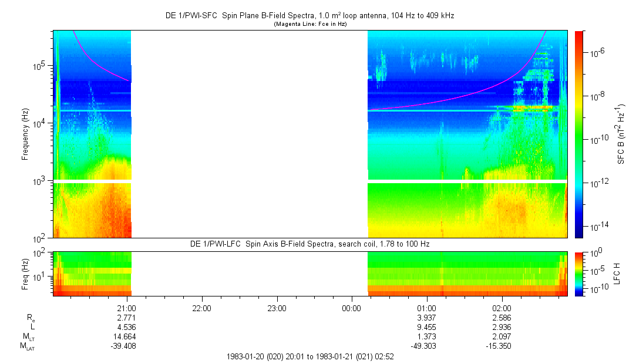Click the Magenta Line Fce subtitle text
636x364 pixels.
310,24
